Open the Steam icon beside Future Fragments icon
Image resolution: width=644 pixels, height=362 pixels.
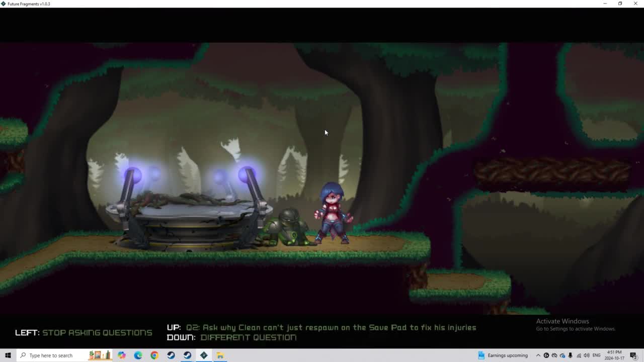tap(187, 355)
